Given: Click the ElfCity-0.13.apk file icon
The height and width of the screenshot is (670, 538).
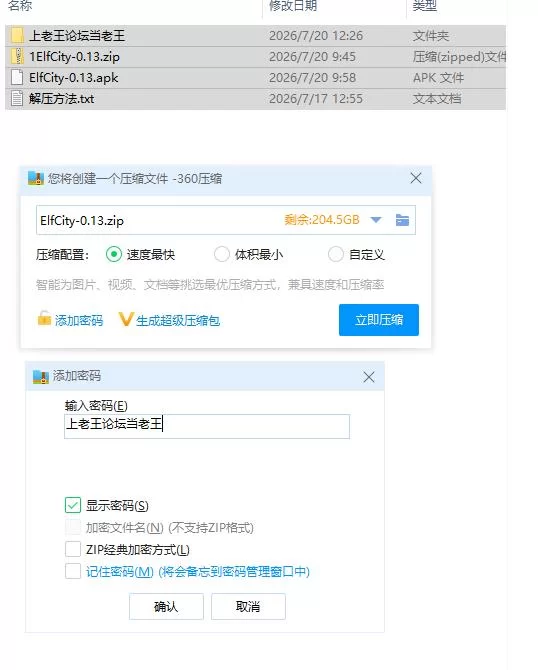Looking at the screenshot, I should (17, 77).
